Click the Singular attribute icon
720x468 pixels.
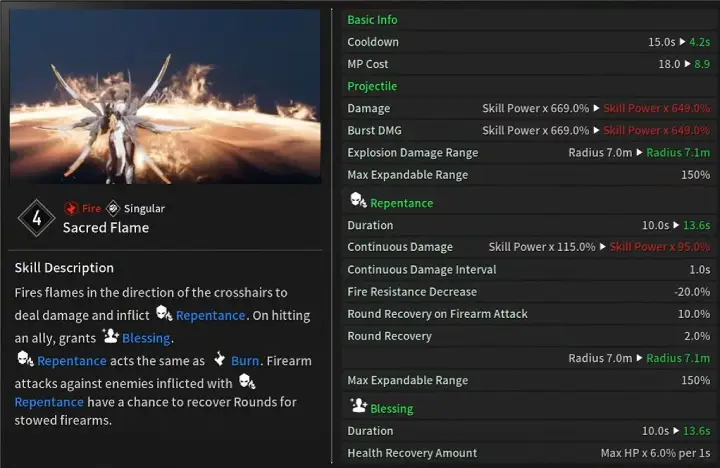point(114,209)
